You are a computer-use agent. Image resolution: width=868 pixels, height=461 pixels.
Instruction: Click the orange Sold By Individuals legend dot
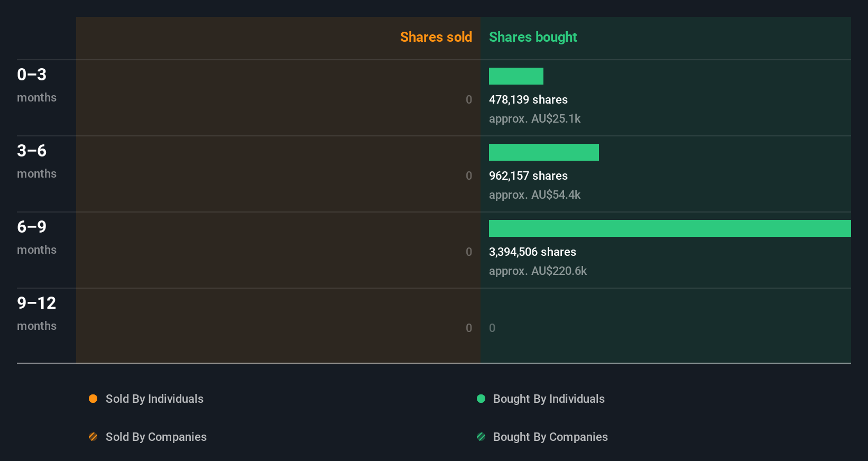[93, 399]
